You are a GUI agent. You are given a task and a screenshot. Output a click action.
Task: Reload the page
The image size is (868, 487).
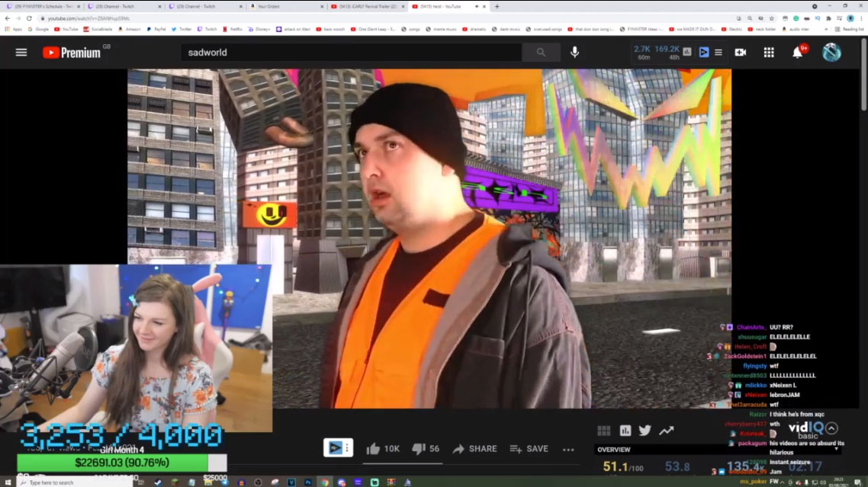coord(29,18)
